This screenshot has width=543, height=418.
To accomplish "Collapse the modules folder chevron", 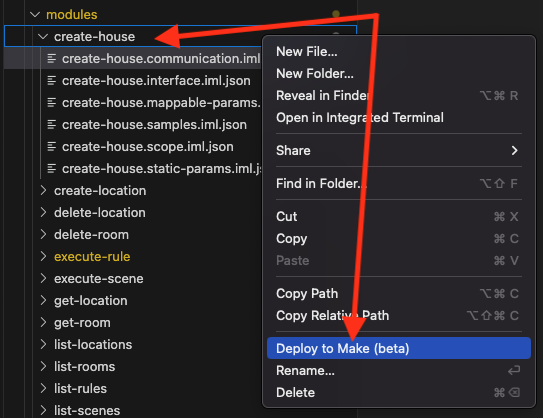I will [x=35, y=15].
